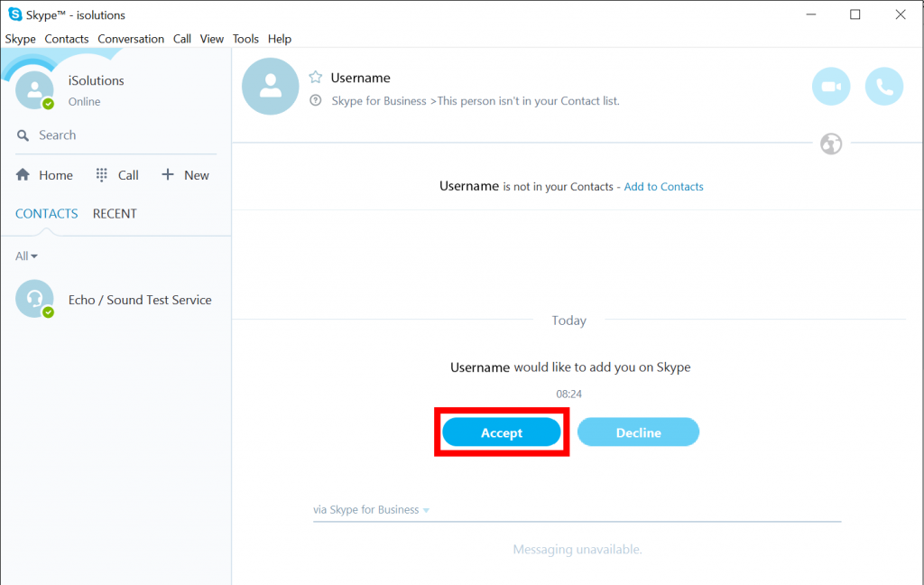Open the via Skype for Business dropdown

click(371, 510)
